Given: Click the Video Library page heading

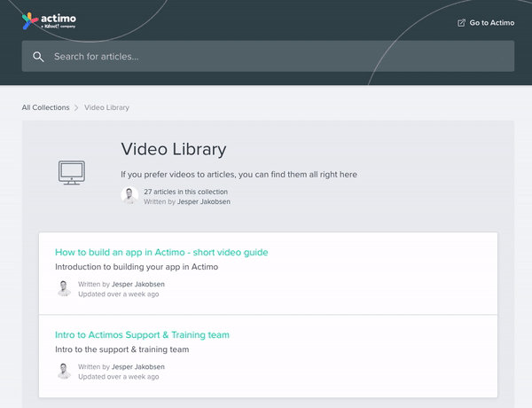Looking at the screenshot, I should tap(173, 149).
